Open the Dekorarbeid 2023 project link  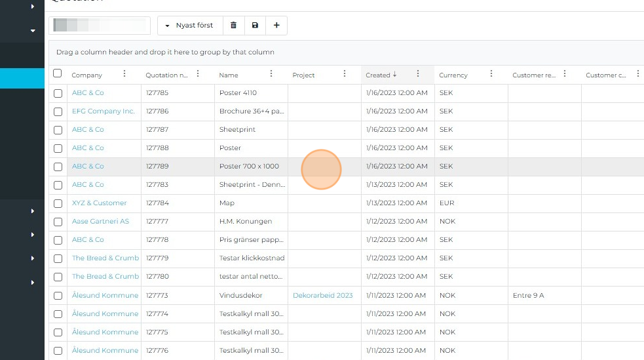[x=322, y=295]
